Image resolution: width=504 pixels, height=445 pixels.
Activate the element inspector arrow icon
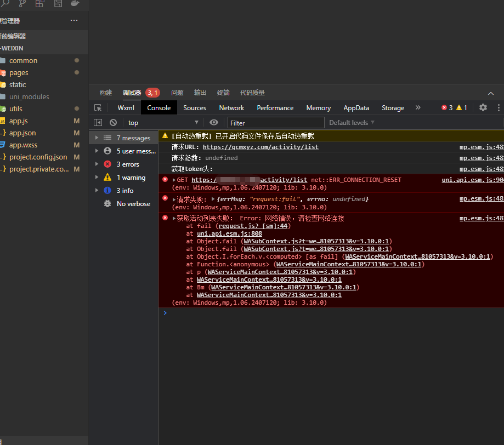98,107
